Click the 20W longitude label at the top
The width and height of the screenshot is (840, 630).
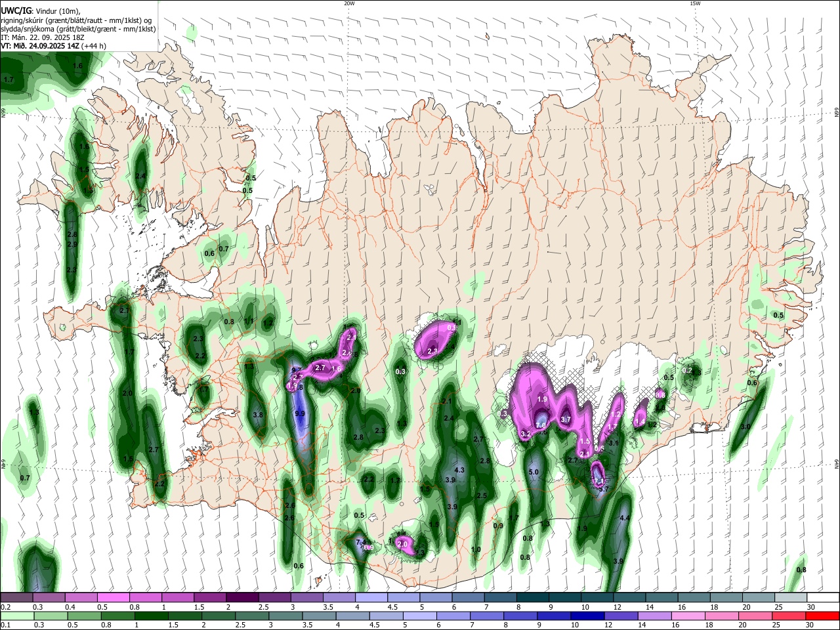349,3
